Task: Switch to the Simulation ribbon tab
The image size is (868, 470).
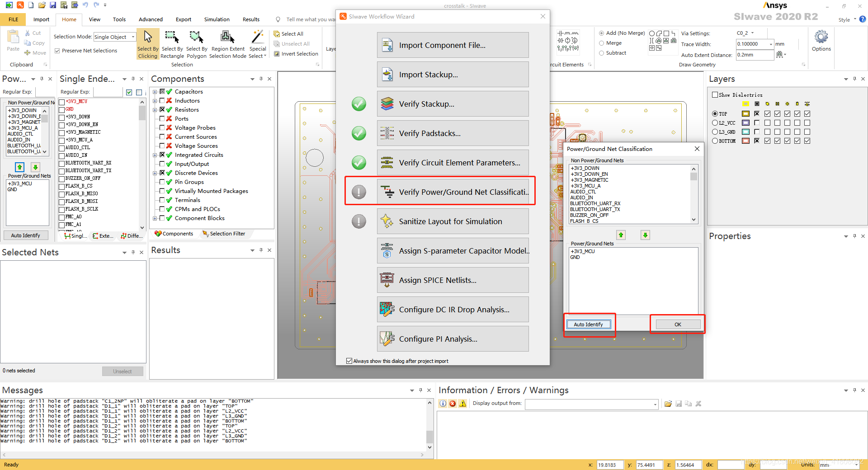Action: tap(217, 19)
